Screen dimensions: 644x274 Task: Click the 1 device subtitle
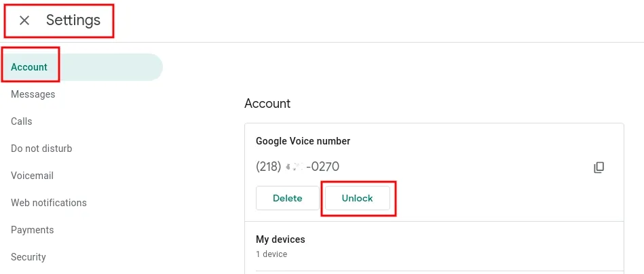271,254
